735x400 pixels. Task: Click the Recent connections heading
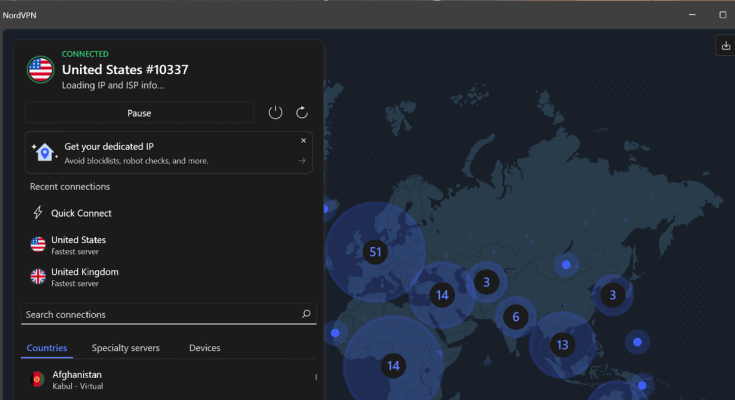[70, 187]
